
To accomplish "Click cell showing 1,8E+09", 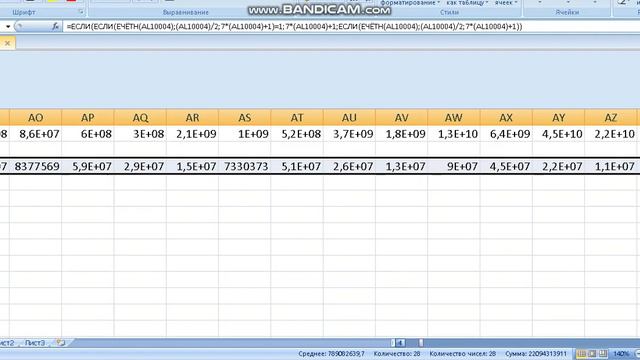I will point(401,134).
